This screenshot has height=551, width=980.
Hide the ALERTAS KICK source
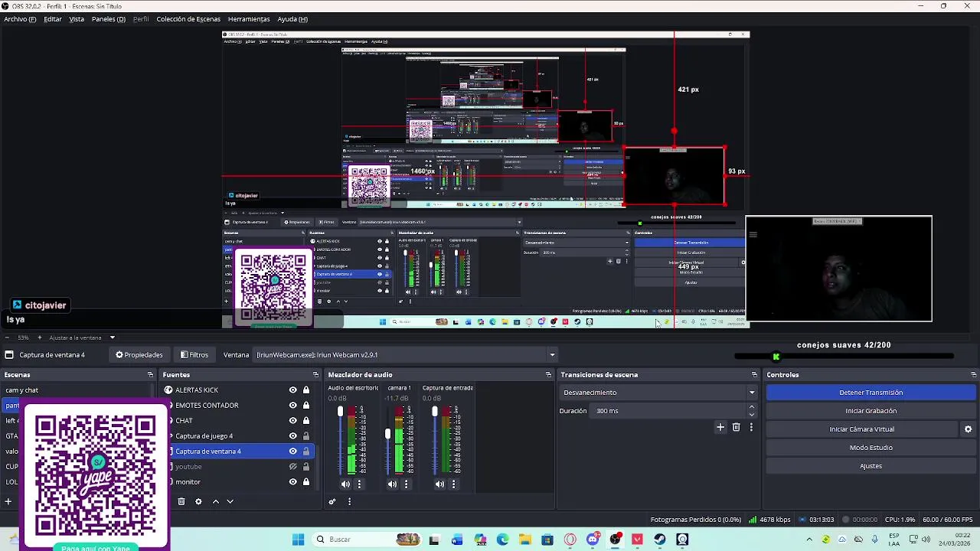click(292, 390)
